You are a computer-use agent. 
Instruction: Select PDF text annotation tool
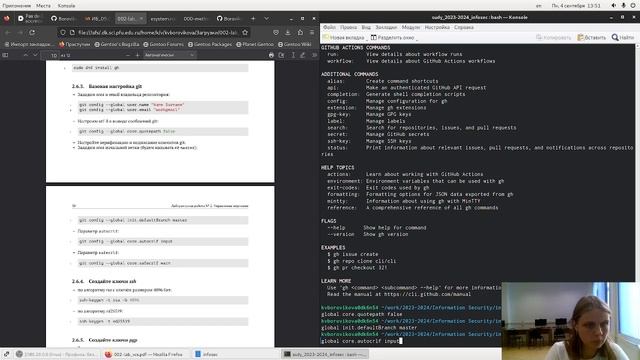click(x=293, y=55)
